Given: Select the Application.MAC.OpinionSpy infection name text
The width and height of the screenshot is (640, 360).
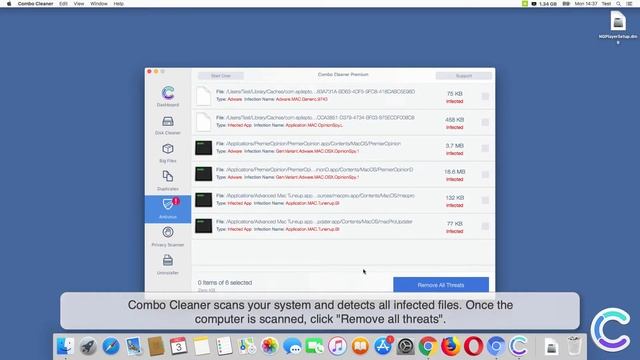Looking at the screenshot, I should pyautogui.click(x=314, y=125).
